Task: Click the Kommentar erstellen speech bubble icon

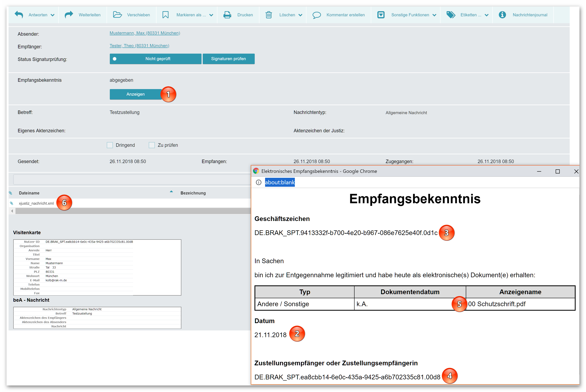Action: point(316,15)
